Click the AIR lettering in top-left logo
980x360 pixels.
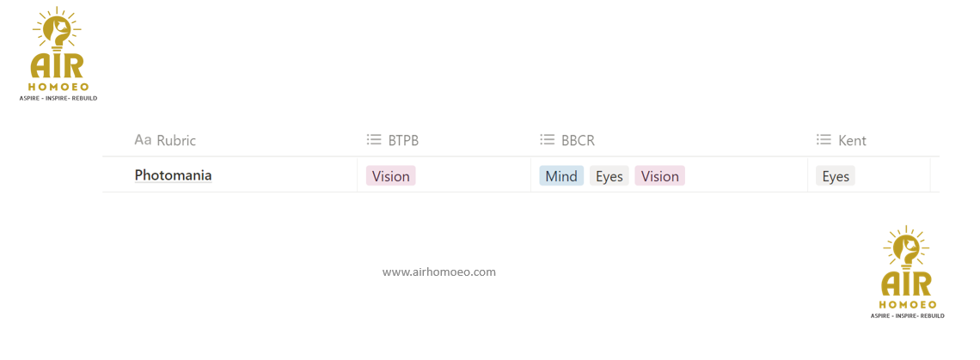58,67
